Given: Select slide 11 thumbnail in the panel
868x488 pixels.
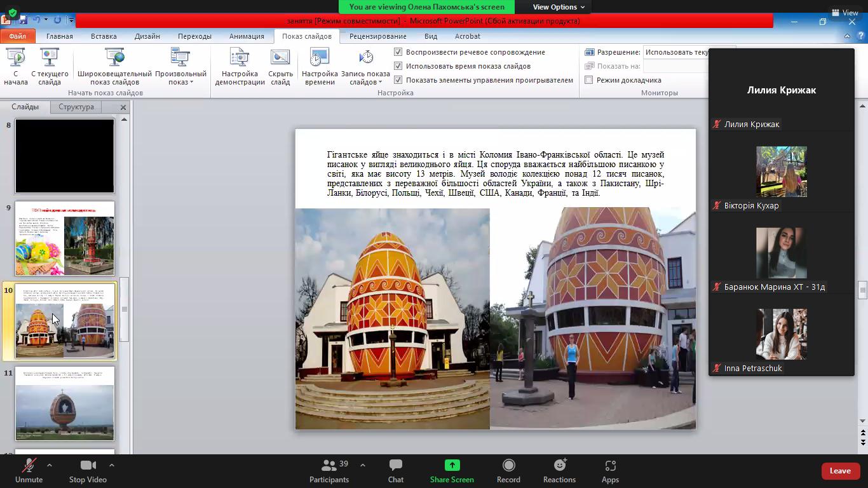Looking at the screenshot, I should point(65,403).
